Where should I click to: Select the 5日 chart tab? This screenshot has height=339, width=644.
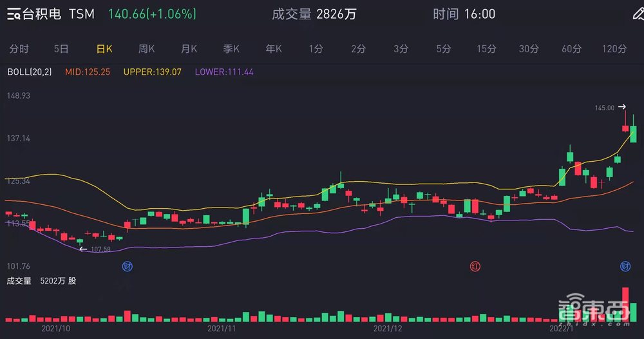click(x=61, y=48)
